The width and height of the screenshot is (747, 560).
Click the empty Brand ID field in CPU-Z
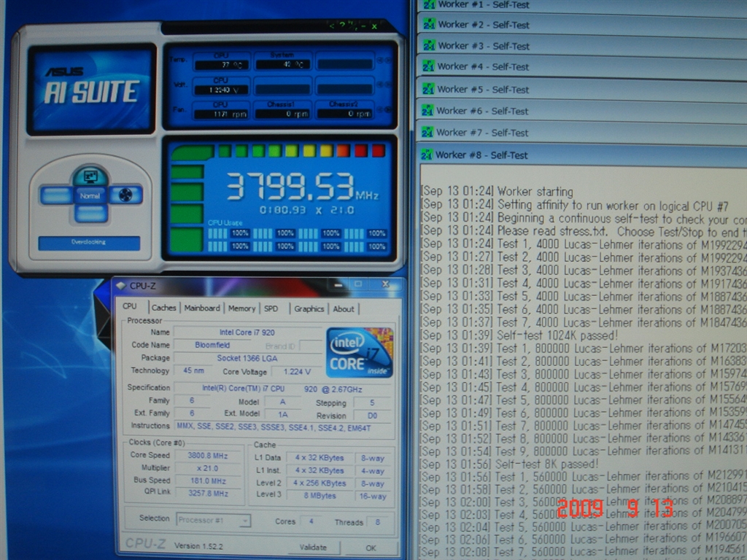[x=311, y=346]
